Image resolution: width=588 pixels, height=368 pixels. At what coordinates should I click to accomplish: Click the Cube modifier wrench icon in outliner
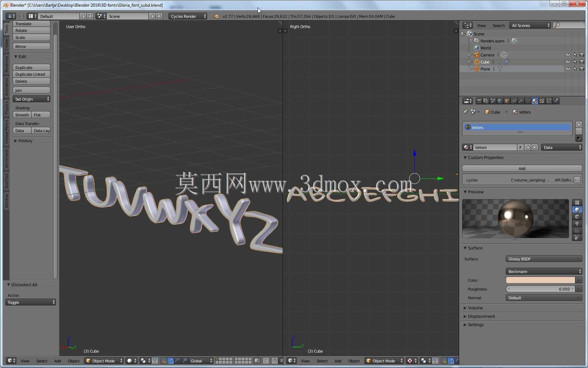[506, 62]
